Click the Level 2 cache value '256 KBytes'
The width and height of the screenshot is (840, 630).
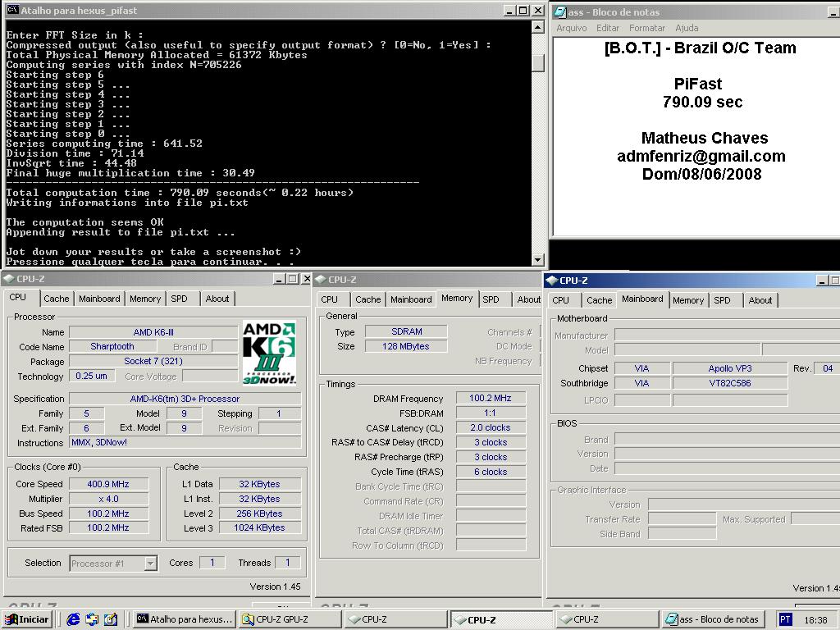pyautogui.click(x=260, y=514)
